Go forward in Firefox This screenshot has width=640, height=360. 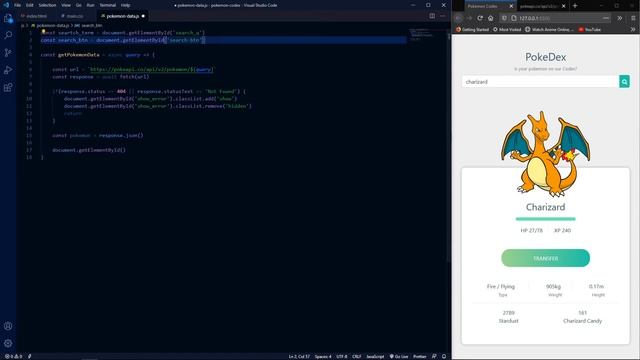tap(469, 18)
